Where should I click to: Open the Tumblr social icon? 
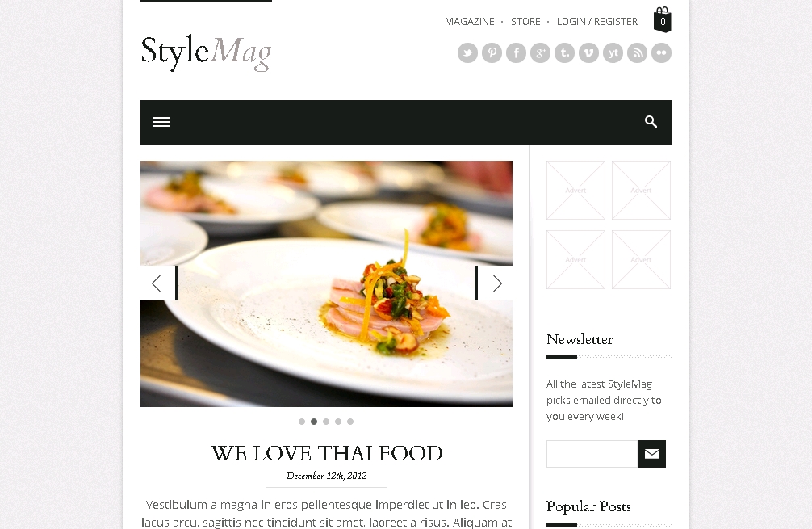[564, 52]
